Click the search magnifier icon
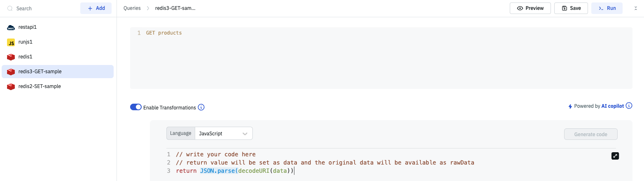 coord(10,8)
